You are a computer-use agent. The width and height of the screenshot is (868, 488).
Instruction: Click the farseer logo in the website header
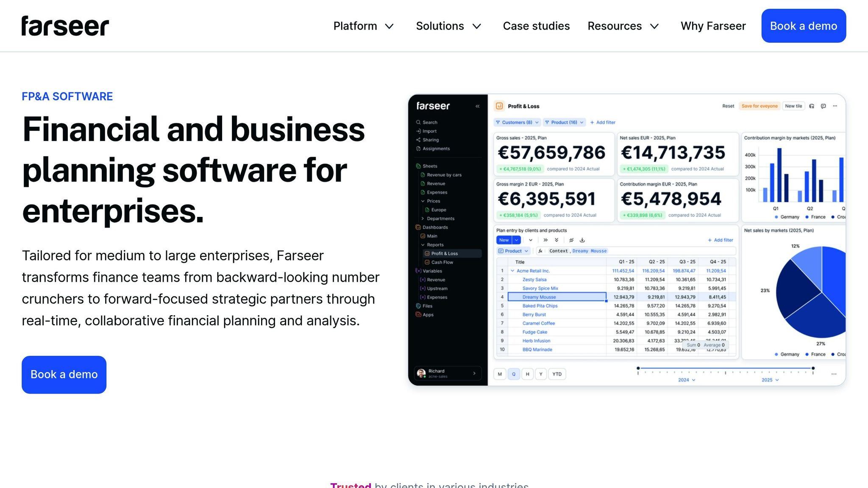(x=65, y=26)
